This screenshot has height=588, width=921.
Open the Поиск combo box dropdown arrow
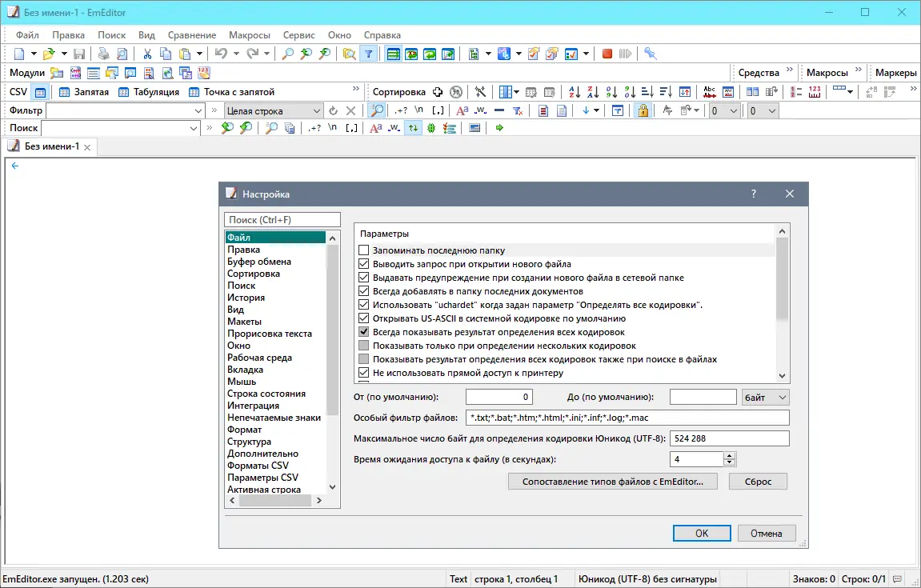[x=194, y=128]
